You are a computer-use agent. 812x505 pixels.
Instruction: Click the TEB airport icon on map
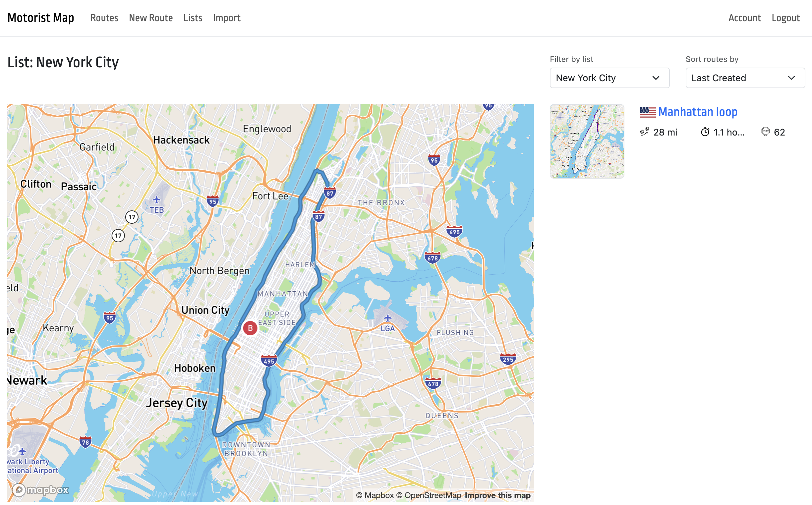157,200
